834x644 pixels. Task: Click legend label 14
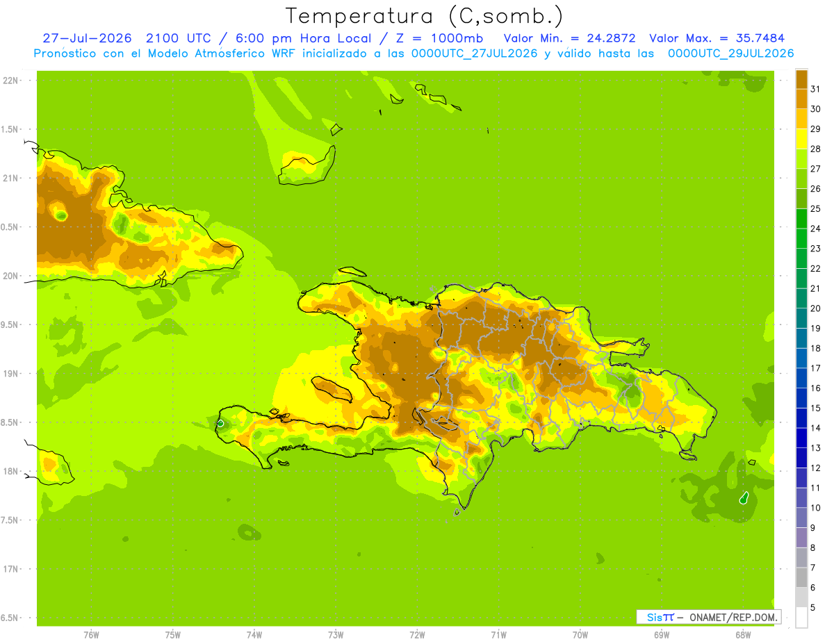click(x=816, y=428)
